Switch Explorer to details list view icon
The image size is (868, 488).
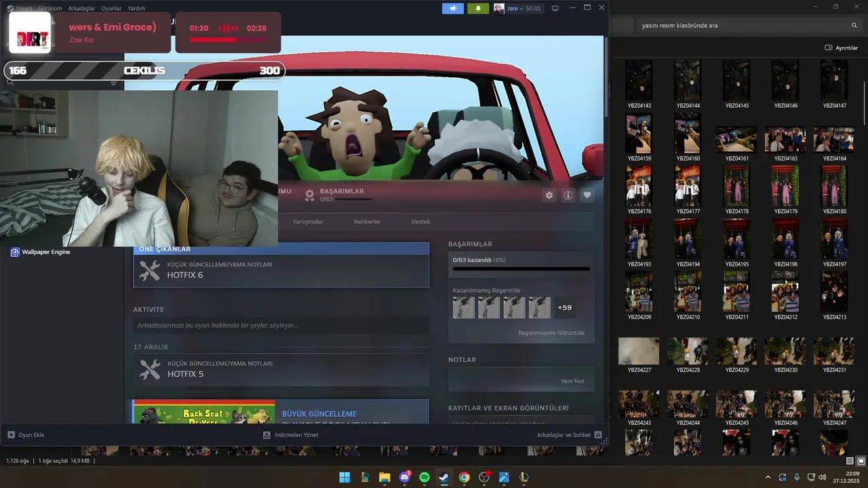[x=850, y=461]
